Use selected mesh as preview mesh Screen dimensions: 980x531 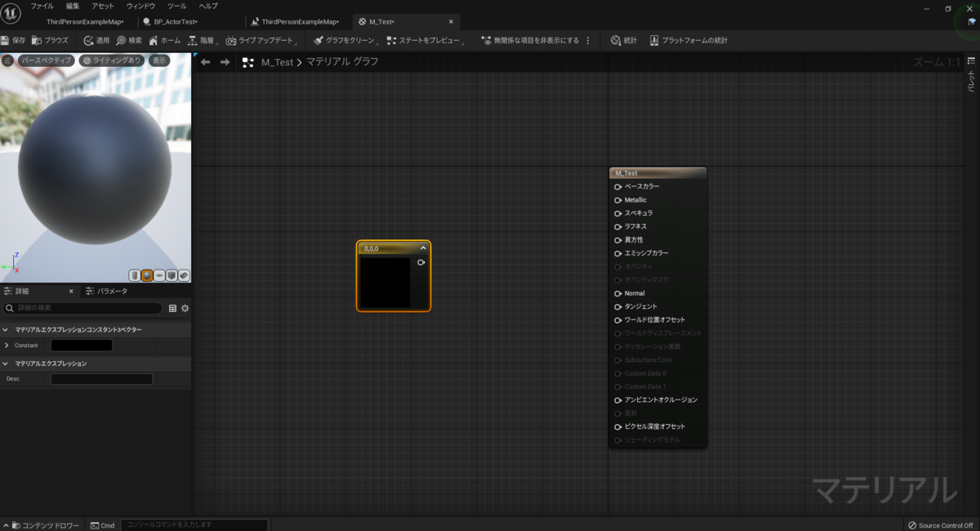pos(184,275)
